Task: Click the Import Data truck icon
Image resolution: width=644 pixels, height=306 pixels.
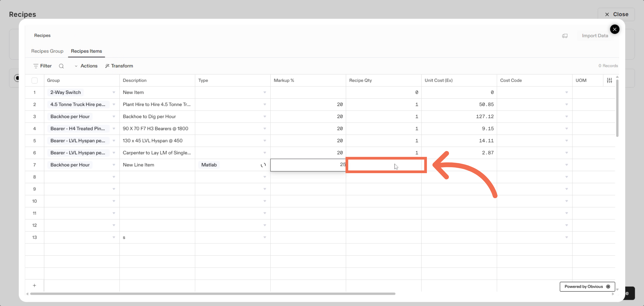Action: coord(565,36)
